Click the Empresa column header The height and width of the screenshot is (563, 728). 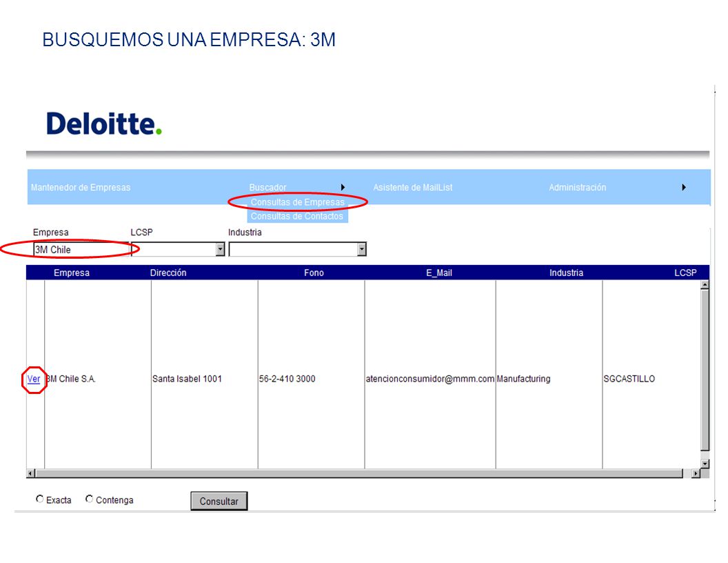pyautogui.click(x=72, y=273)
